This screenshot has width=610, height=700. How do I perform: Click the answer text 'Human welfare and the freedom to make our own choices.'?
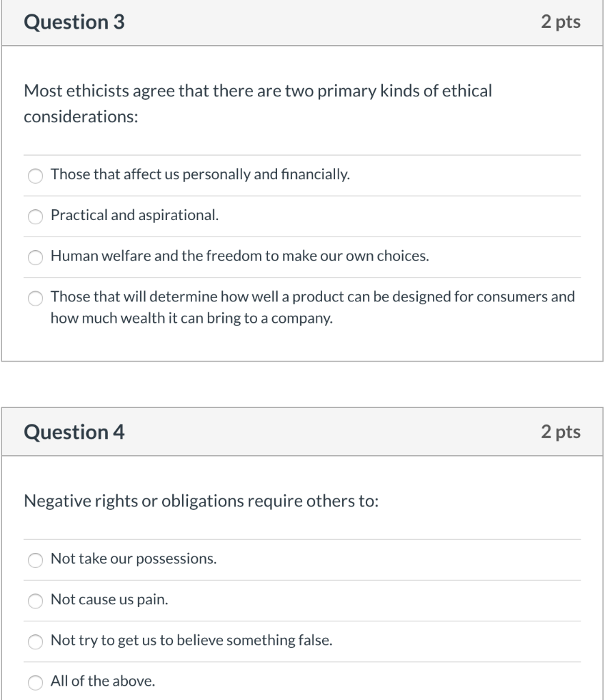pyautogui.click(x=238, y=256)
